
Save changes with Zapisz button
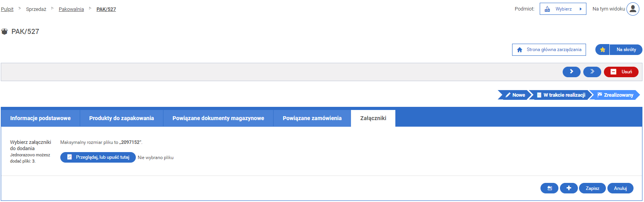point(592,188)
